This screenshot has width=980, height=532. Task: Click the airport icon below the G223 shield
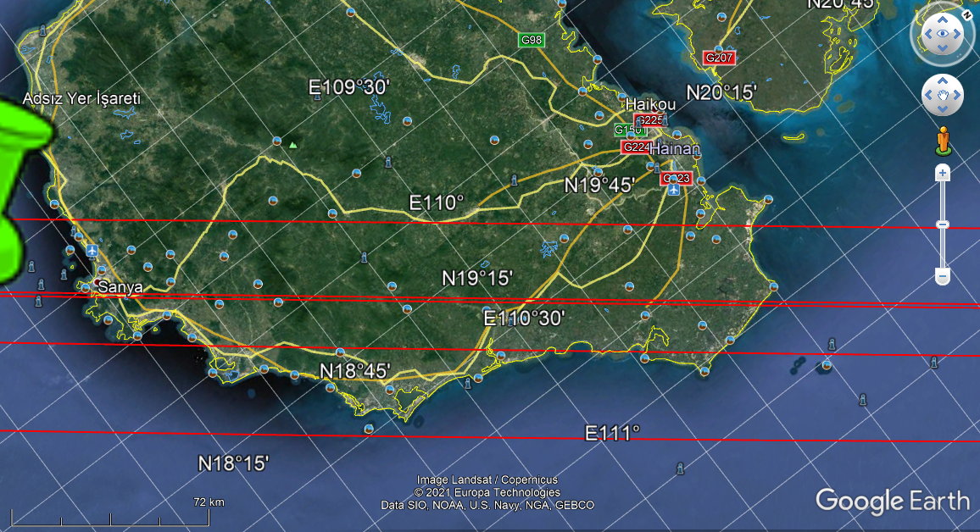click(x=674, y=190)
